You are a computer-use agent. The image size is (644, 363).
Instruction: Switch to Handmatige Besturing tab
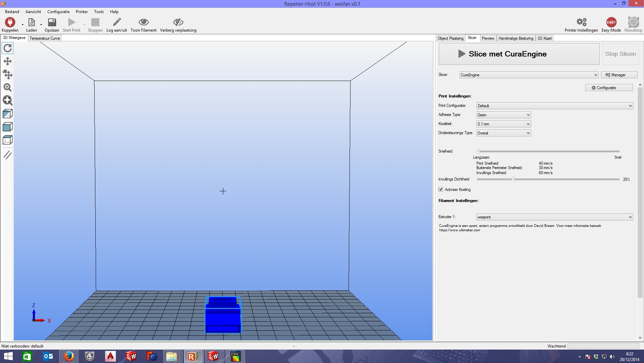pyautogui.click(x=516, y=38)
